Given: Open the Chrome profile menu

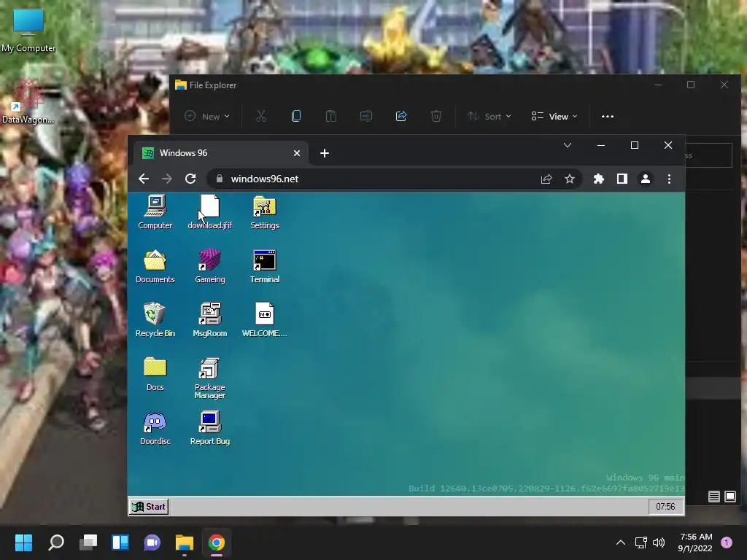Looking at the screenshot, I should pos(646,179).
